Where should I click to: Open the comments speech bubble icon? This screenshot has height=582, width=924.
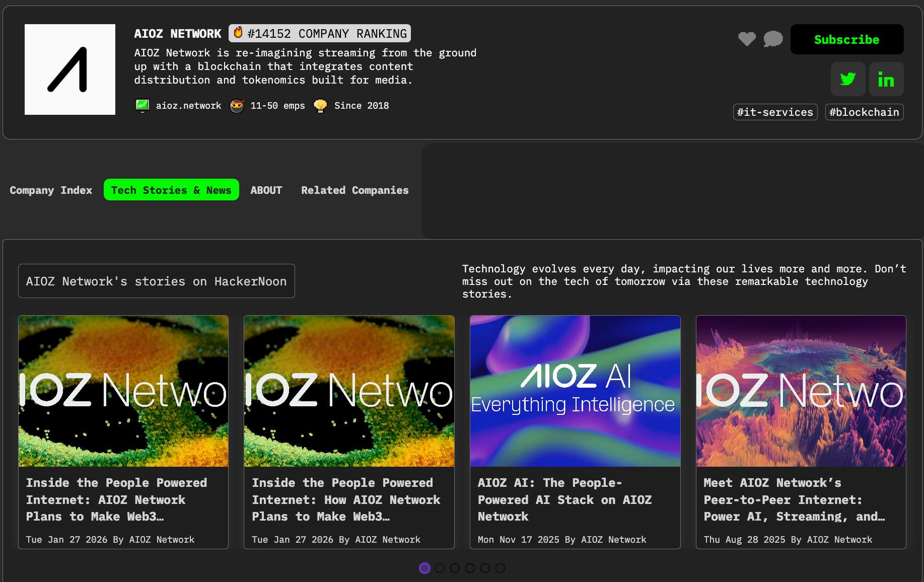coord(773,39)
